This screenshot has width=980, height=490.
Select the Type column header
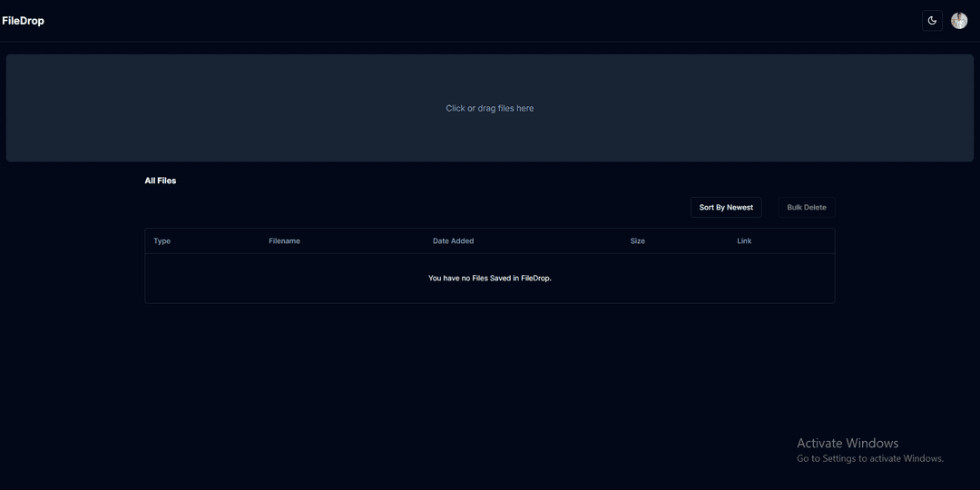(162, 241)
